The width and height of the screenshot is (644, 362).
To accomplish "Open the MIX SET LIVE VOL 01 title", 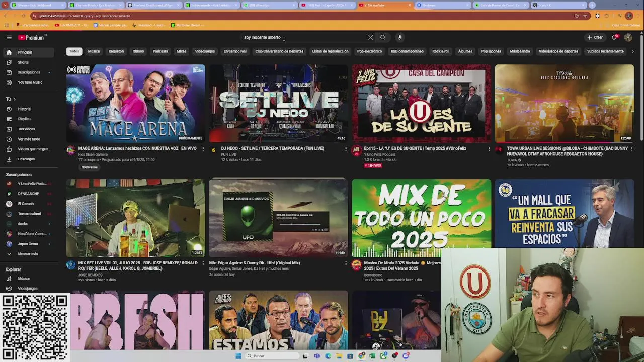I will pos(138,266).
